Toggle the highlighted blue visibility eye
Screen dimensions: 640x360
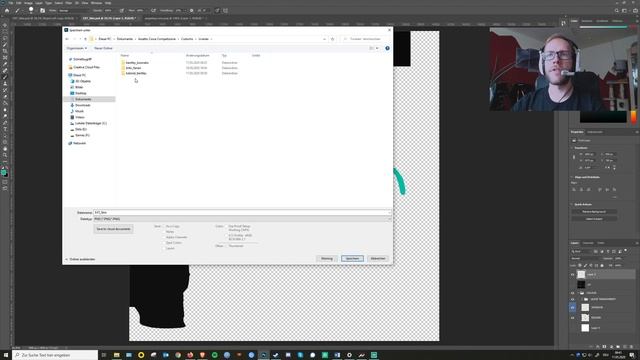point(572,307)
